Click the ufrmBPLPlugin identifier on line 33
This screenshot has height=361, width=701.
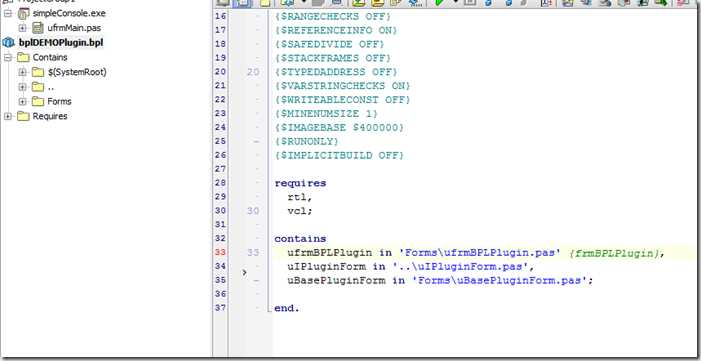click(x=329, y=253)
